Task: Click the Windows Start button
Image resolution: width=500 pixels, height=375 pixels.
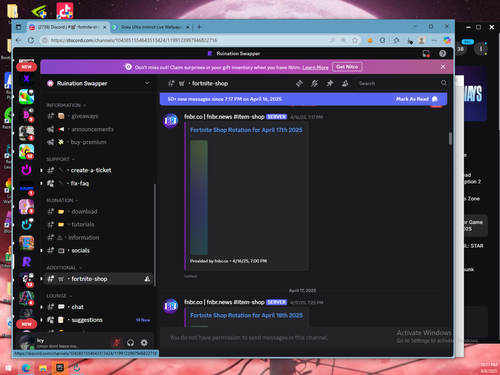Action: coord(8,368)
